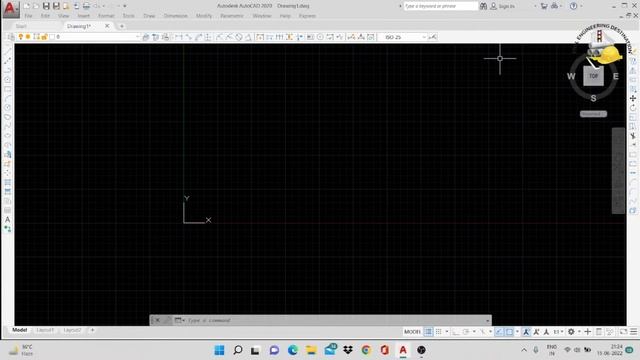This screenshot has height=360, width=640.
Task: Open the status bar customization hamburger icon
Action: [633, 332]
